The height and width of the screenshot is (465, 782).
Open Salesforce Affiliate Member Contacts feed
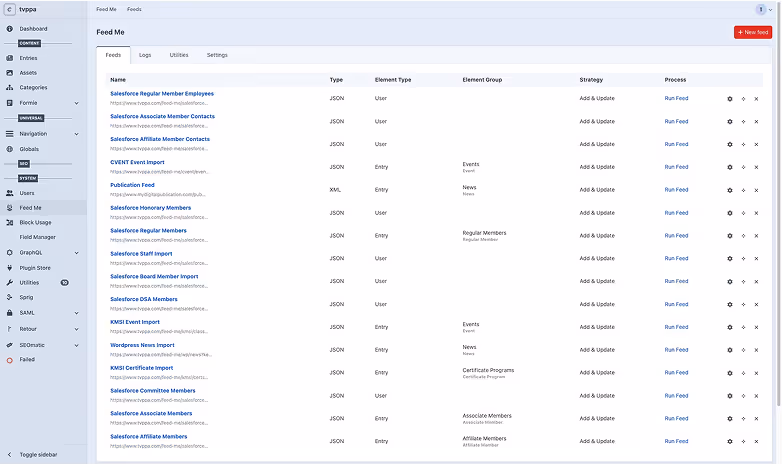(160, 139)
